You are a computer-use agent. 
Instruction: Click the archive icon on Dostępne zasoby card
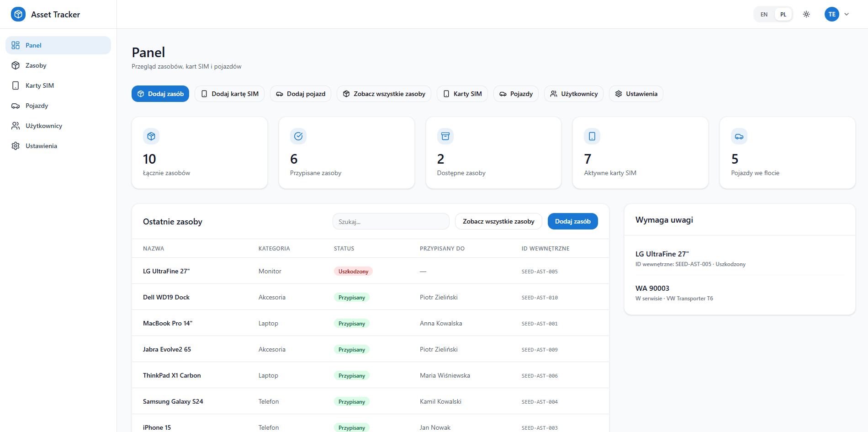click(x=445, y=136)
